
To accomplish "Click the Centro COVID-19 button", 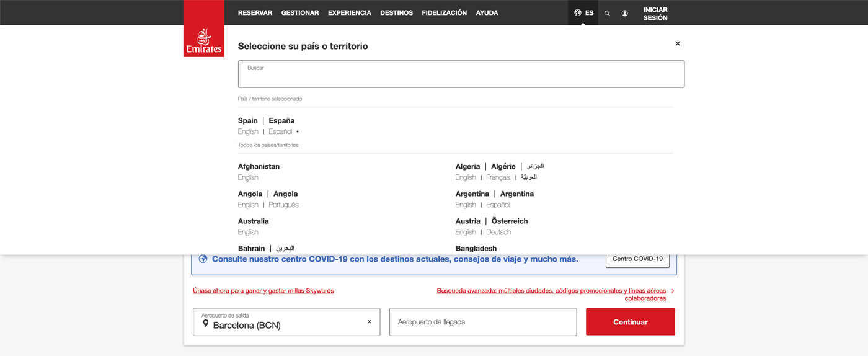I will 637,259.
